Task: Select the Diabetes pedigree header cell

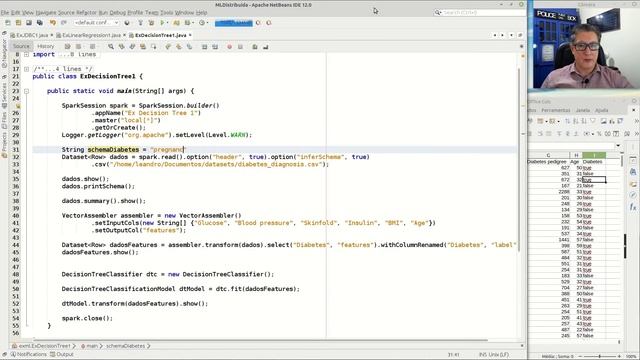Action: 548,162
